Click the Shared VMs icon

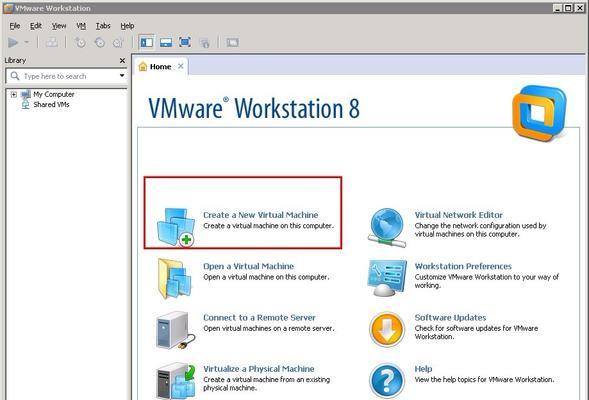tap(25, 105)
